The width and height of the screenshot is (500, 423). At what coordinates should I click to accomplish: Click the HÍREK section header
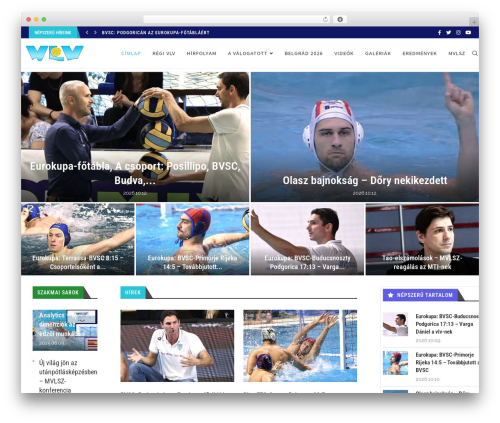(133, 292)
